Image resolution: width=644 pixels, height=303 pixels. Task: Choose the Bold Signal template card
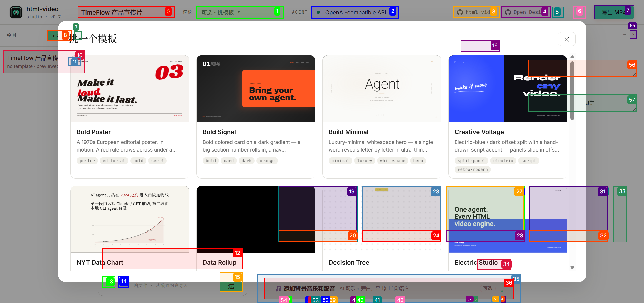[x=256, y=117]
